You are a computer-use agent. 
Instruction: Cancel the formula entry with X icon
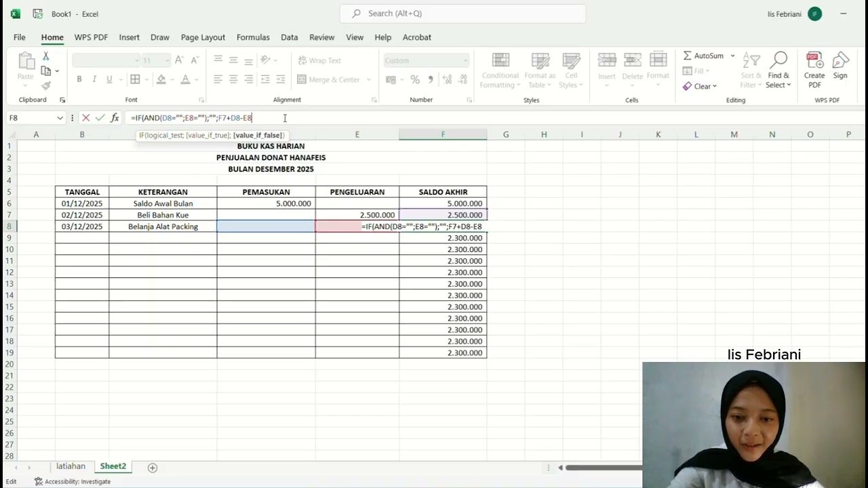pos(85,118)
